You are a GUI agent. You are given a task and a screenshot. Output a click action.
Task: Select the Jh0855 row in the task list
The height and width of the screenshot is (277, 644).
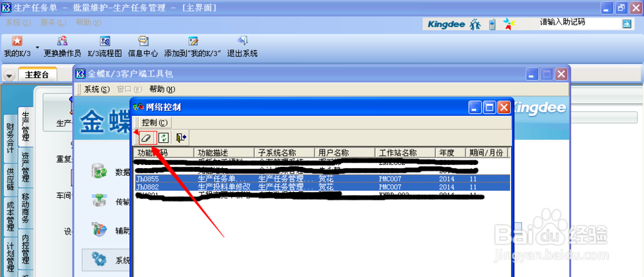323,179
